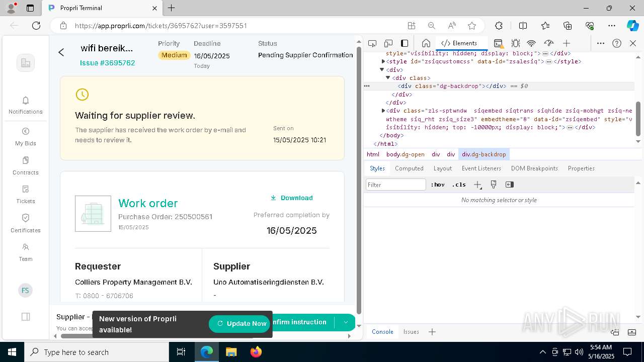The image size is (644, 362).
Task: Click the Medium priority badge
Action: [x=174, y=55]
